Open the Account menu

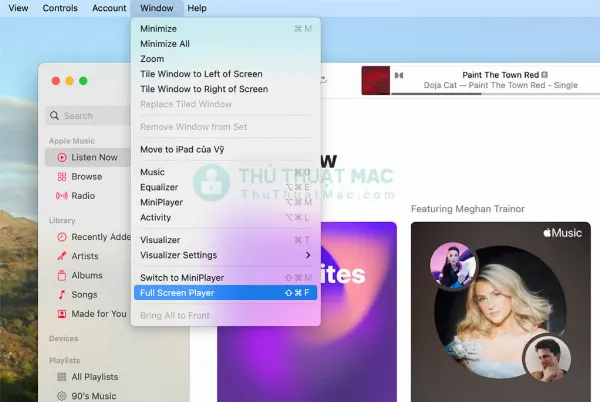point(109,8)
